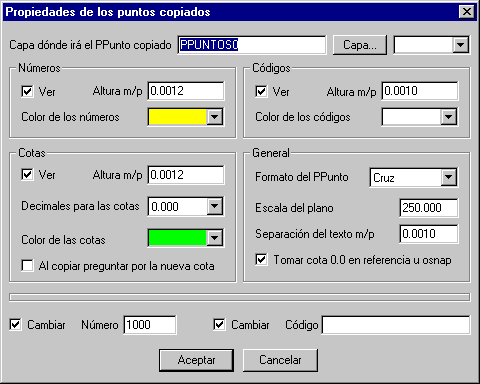Image resolution: width=480 pixels, height=384 pixels.
Task: Click the Formato del PPunto label
Action: 302,177
